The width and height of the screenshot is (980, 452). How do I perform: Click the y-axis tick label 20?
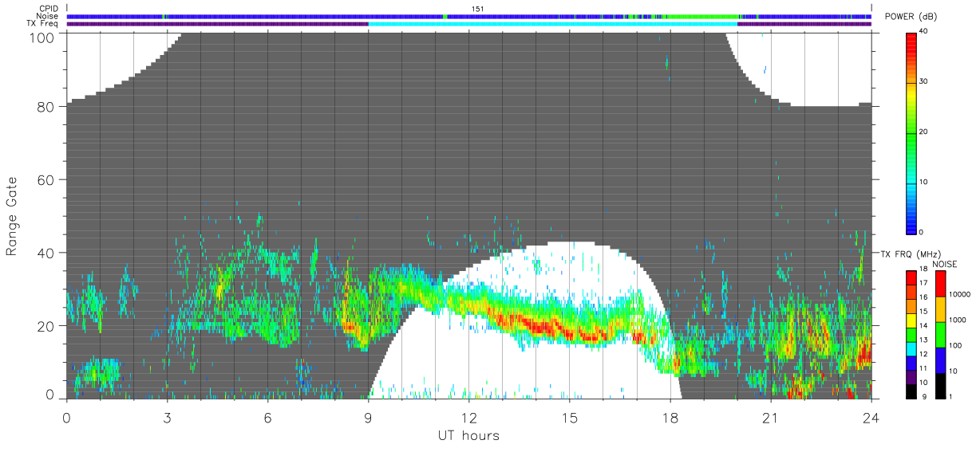(46, 326)
